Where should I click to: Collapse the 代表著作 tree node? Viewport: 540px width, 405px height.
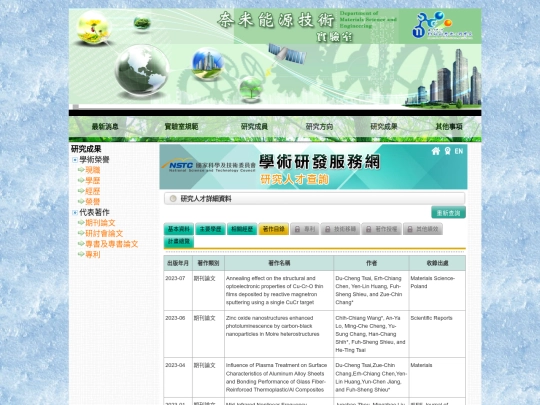click(74, 212)
